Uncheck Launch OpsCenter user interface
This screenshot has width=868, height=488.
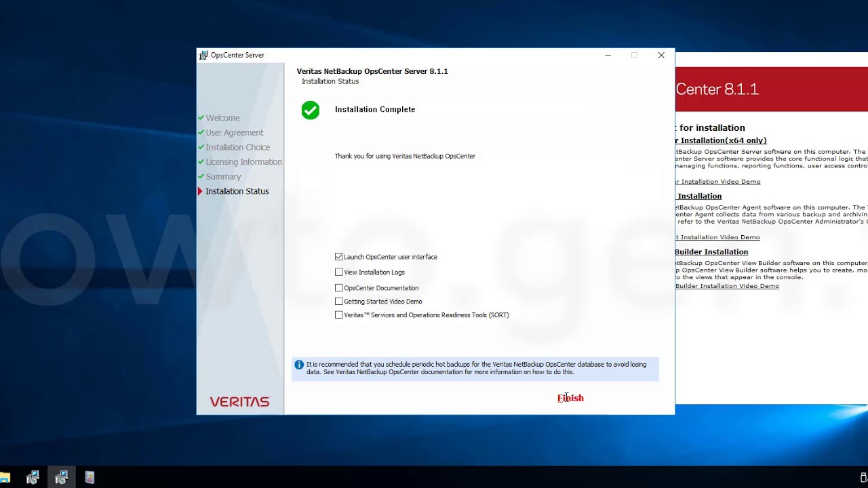[x=339, y=257]
